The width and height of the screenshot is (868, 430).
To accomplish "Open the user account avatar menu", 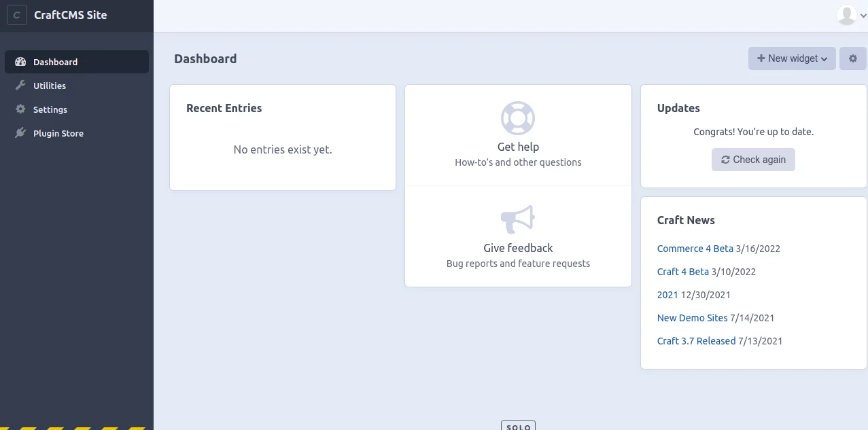I will point(852,15).
